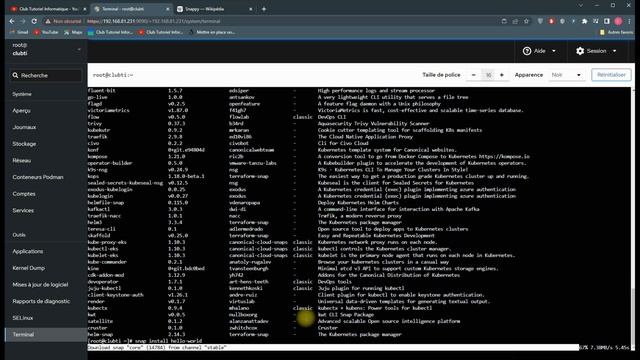Close the 'Snappy — Wikipédia' tab

click(251, 9)
